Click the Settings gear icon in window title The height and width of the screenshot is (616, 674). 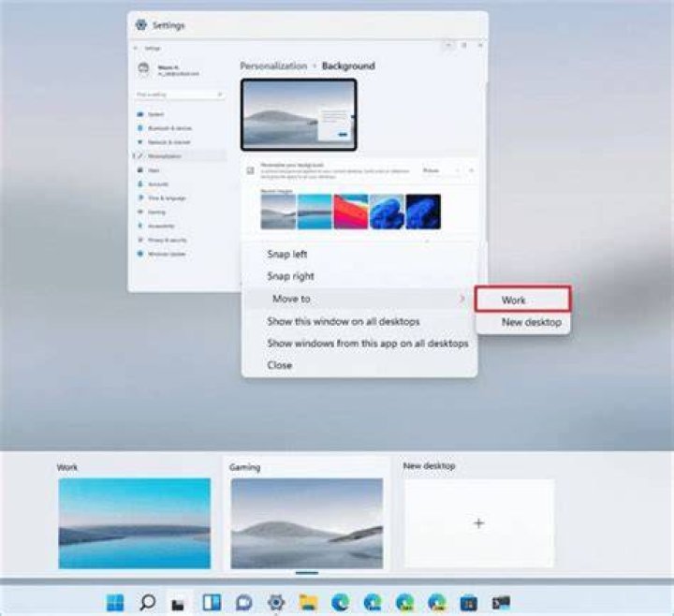point(141,25)
